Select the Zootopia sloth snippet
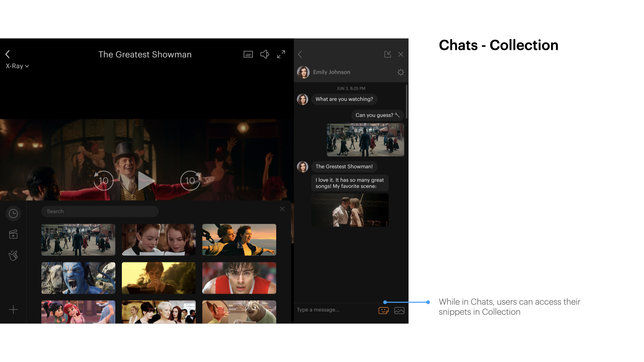Screen dimensions: 644x362 [239, 312]
